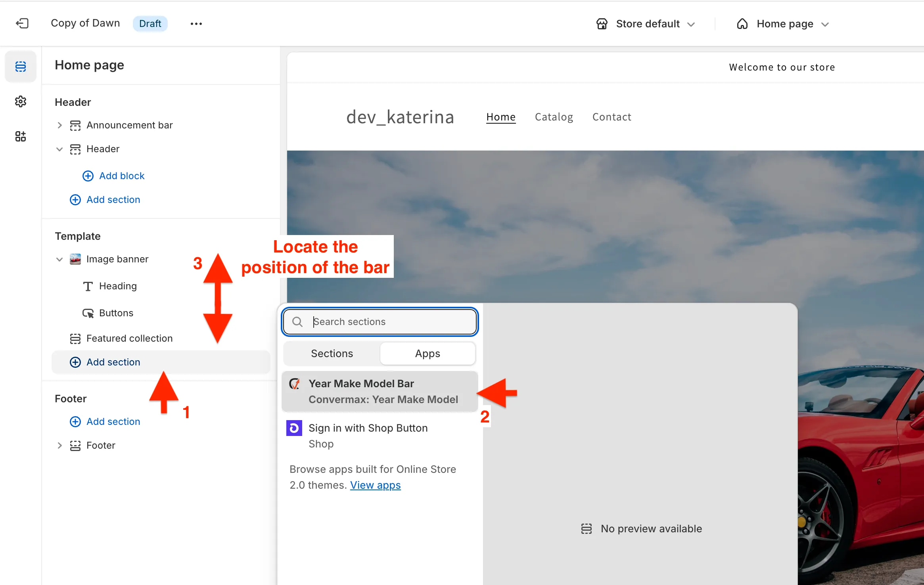Expand the Announcement bar section

[x=59, y=125]
